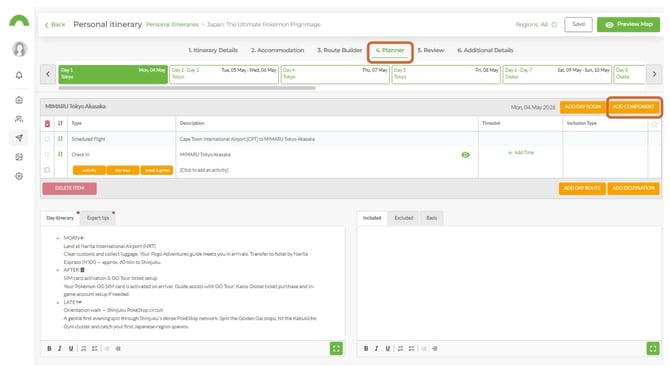Viewport: 670px width, 367px height.
Task: Click Add Component button
Action: point(634,107)
